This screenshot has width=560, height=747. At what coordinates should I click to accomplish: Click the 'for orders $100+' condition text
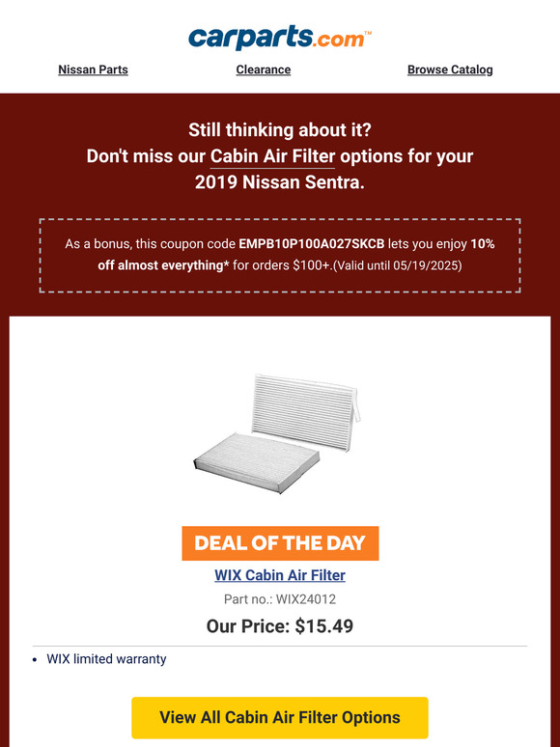click(x=281, y=265)
